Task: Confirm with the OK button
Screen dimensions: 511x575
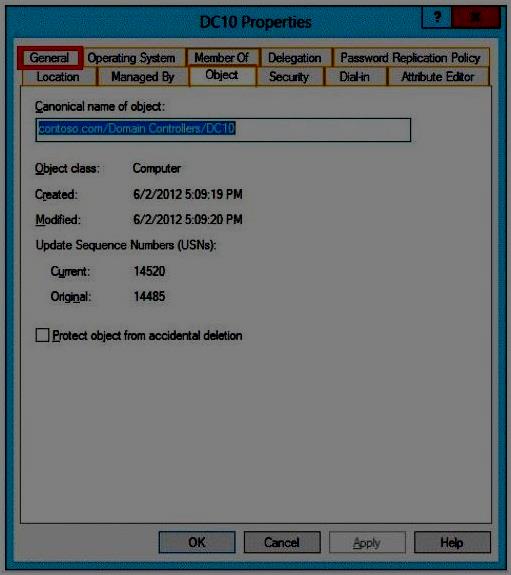Action: [x=197, y=542]
